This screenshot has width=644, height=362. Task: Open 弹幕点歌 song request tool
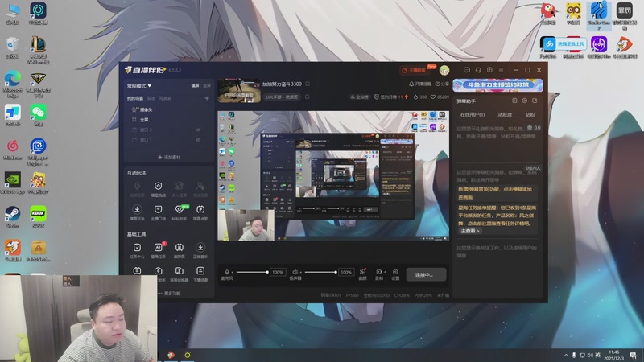tap(200, 212)
